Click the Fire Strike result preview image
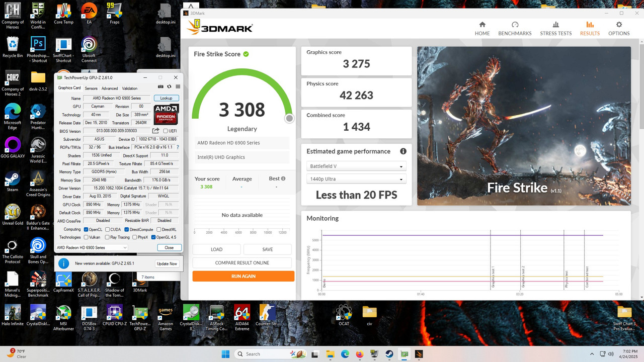This screenshot has height=362, width=644. (524, 126)
